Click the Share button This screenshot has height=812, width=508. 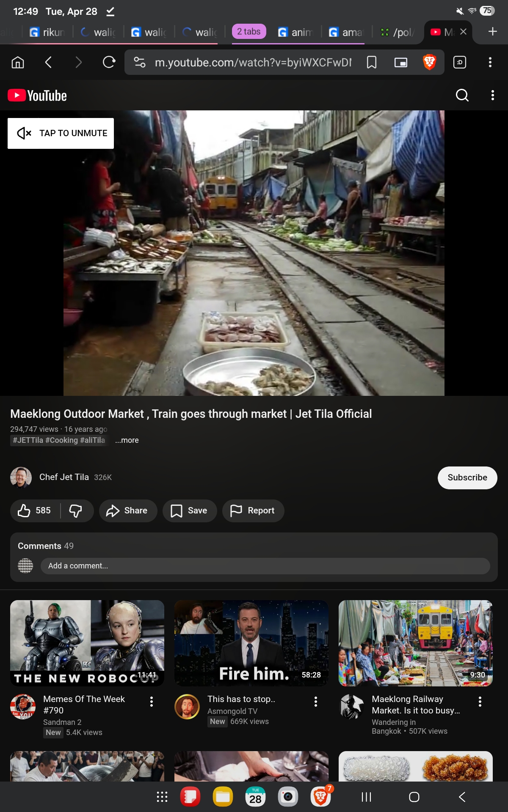128,511
